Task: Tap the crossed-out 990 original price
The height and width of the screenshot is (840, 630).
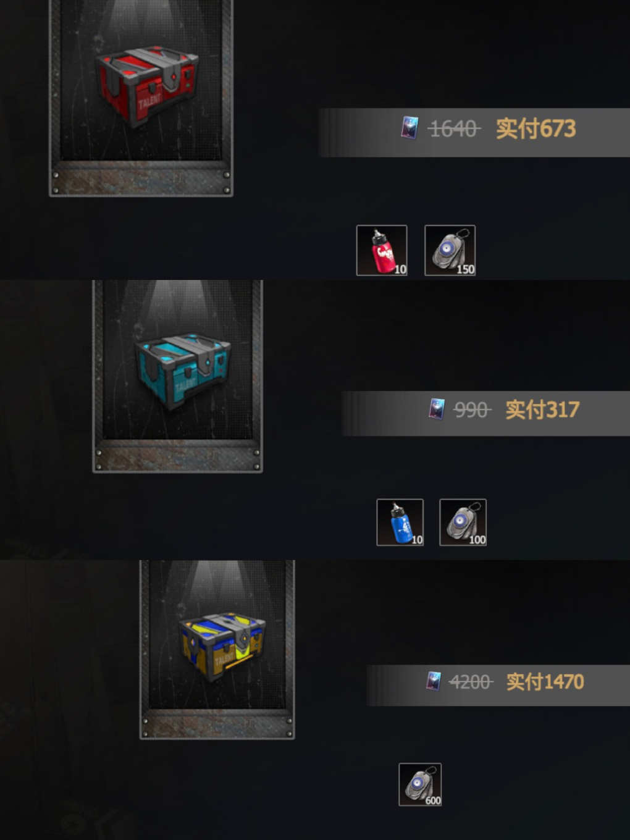Action: [472, 410]
